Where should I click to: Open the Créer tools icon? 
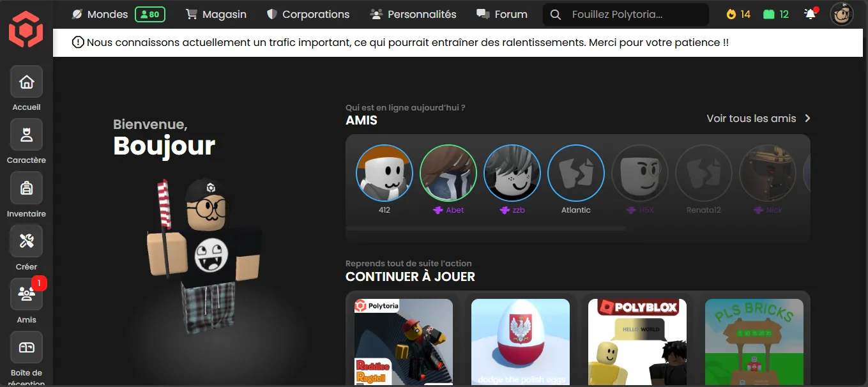coord(26,241)
